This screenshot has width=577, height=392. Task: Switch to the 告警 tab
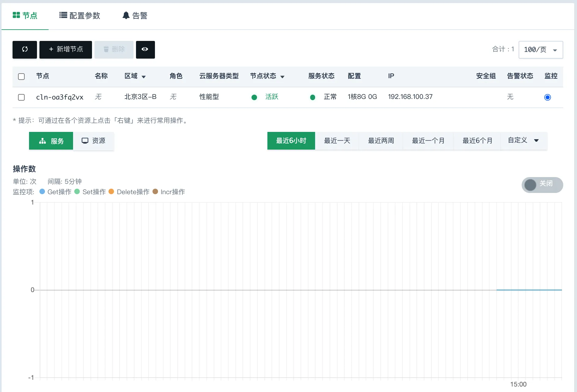coord(135,16)
